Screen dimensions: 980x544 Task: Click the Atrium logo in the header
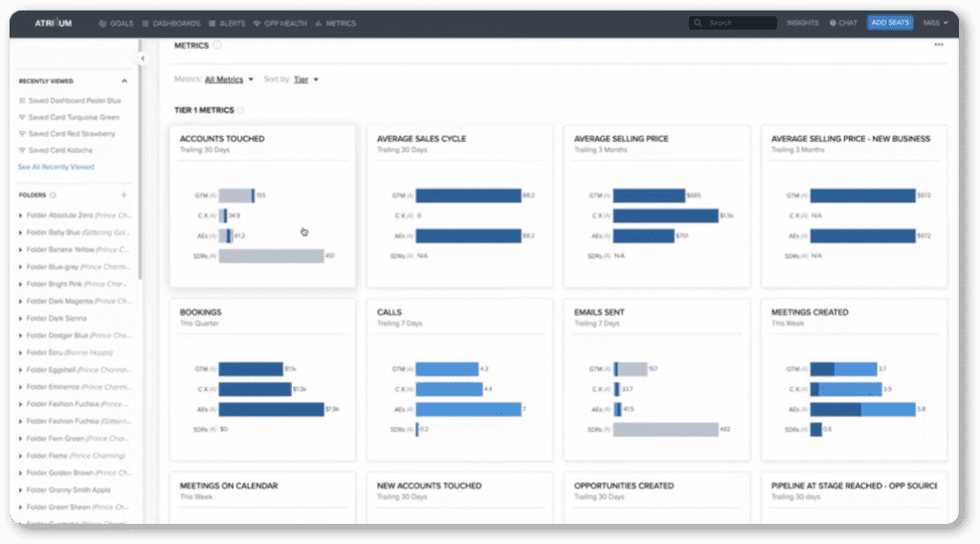tap(53, 23)
